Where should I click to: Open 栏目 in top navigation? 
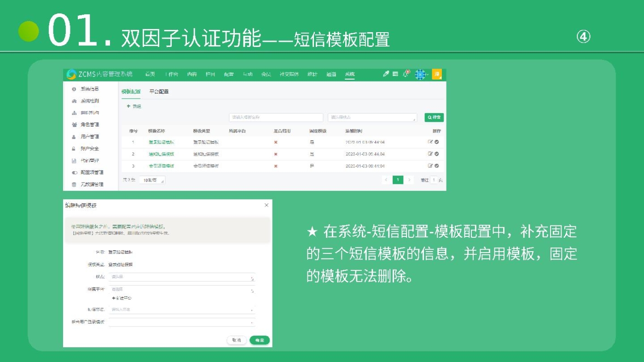(210, 74)
